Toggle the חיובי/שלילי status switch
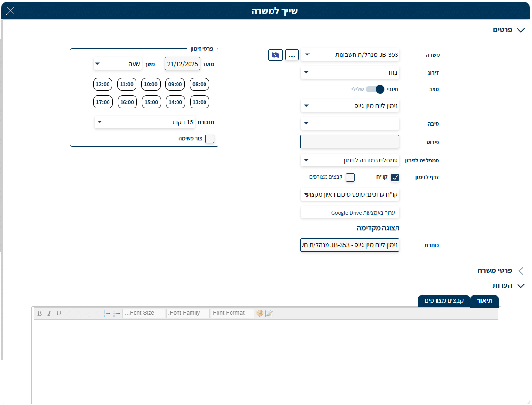This screenshot has width=532, height=405. click(x=375, y=89)
